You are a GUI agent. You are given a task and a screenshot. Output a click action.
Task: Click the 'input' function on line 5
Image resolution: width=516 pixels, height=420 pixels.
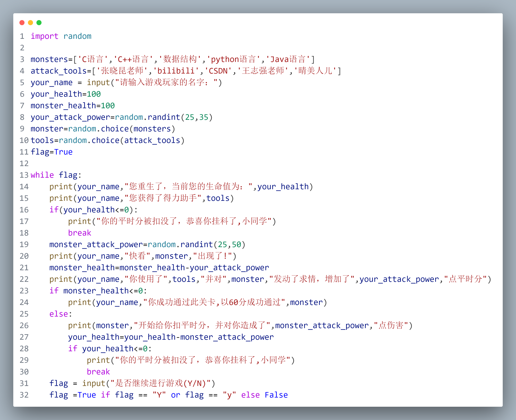click(x=99, y=83)
